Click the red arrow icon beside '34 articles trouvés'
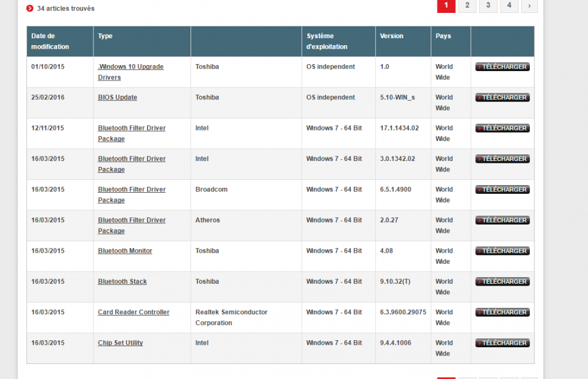The width and height of the screenshot is (588, 379). point(30,8)
